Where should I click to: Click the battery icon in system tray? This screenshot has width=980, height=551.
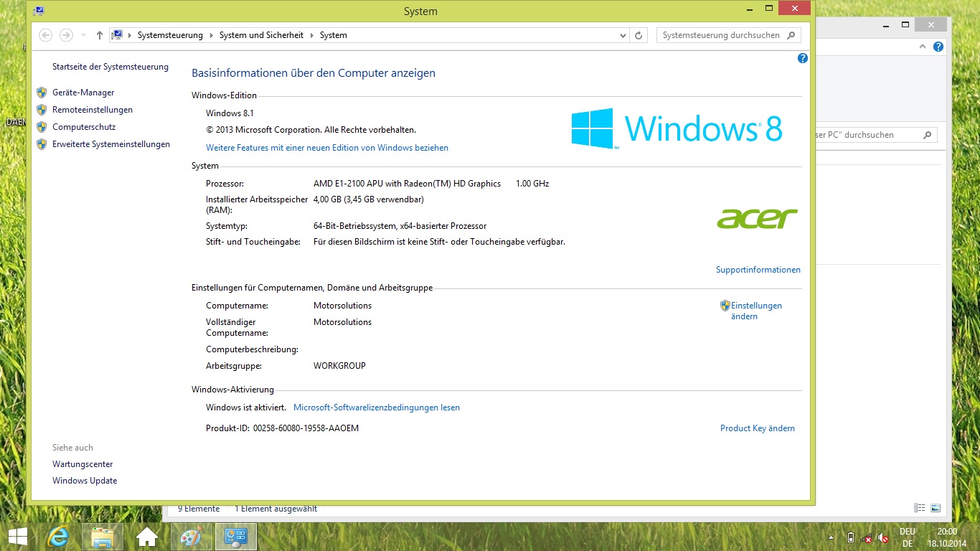(851, 537)
